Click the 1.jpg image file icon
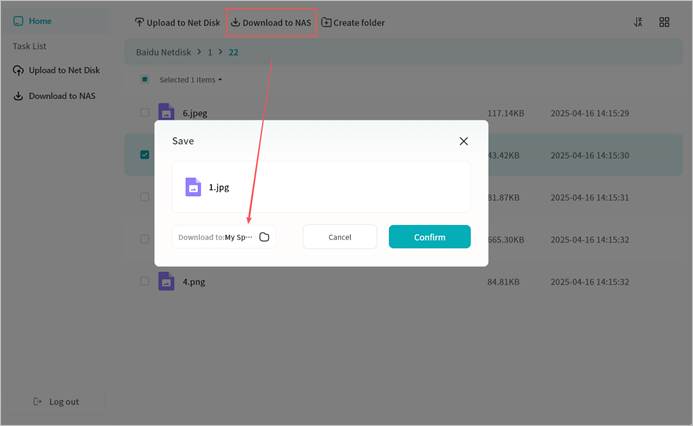Screen dimensions: 693x426 (x=193, y=187)
